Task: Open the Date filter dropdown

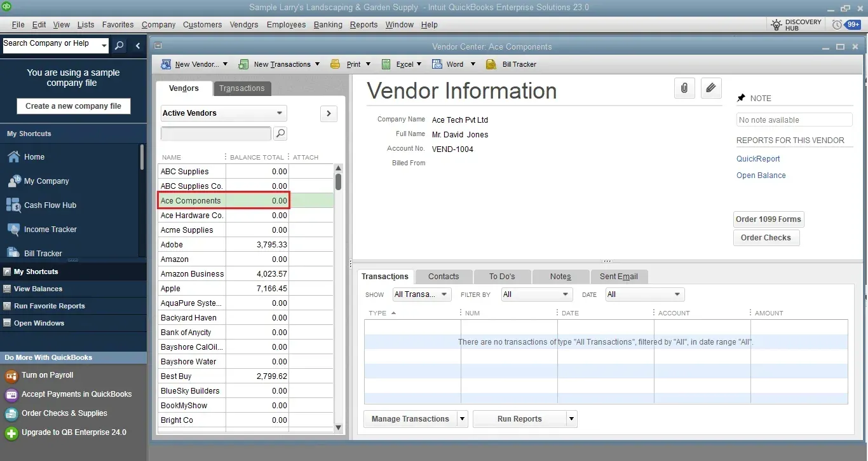Action: [x=644, y=294]
